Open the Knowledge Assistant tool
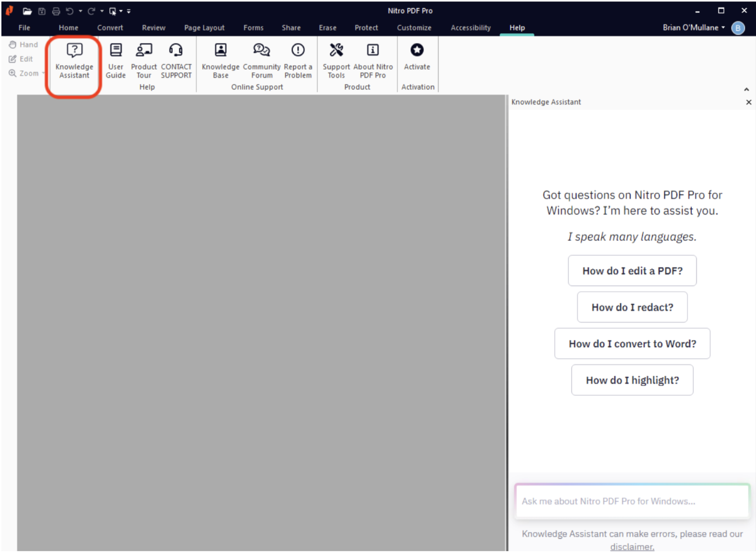756x554 pixels. pyautogui.click(x=74, y=60)
